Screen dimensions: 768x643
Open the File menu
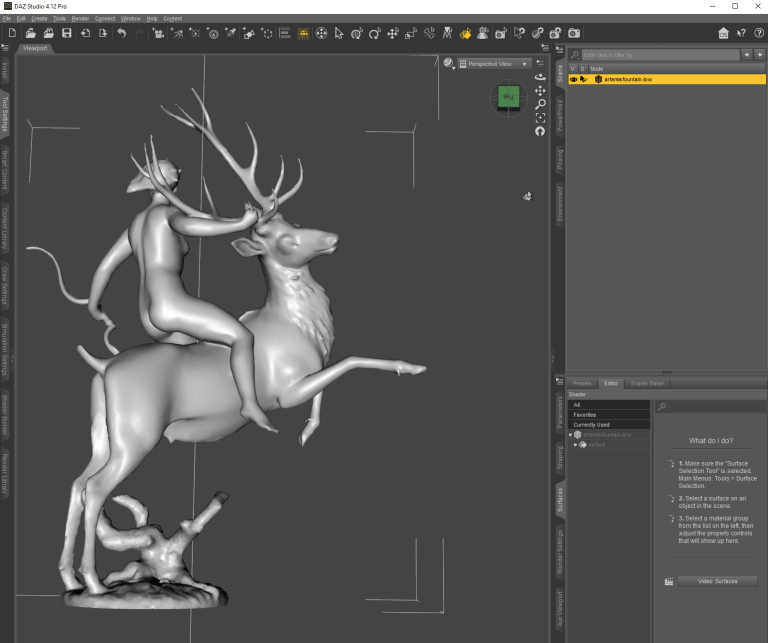(7, 19)
